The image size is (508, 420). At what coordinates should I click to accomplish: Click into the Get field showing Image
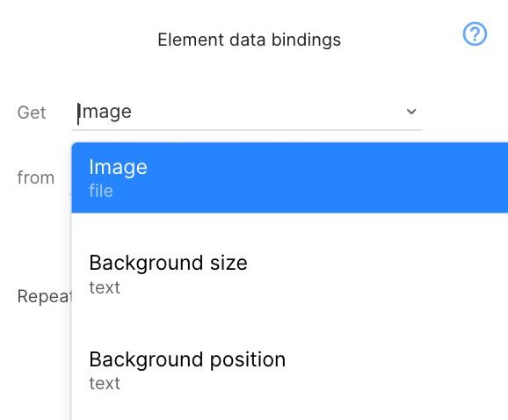point(247,112)
